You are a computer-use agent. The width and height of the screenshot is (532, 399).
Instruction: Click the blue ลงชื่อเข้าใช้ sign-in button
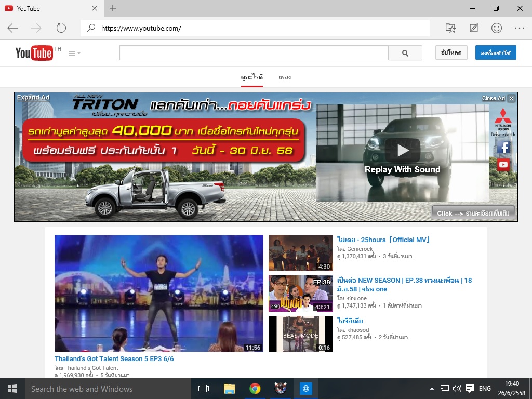[496, 52]
